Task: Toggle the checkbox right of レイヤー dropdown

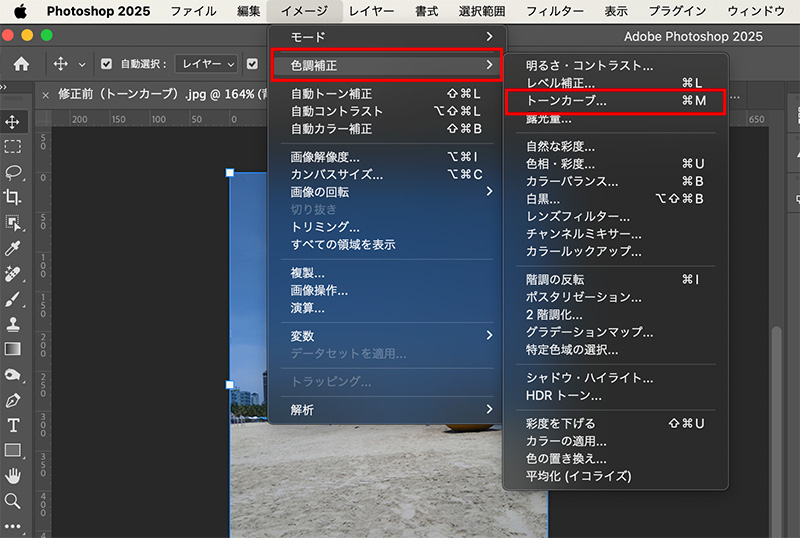Action: point(252,64)
